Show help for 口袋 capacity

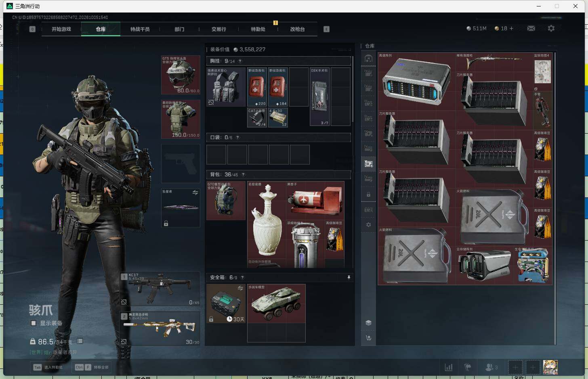point(237,138)
